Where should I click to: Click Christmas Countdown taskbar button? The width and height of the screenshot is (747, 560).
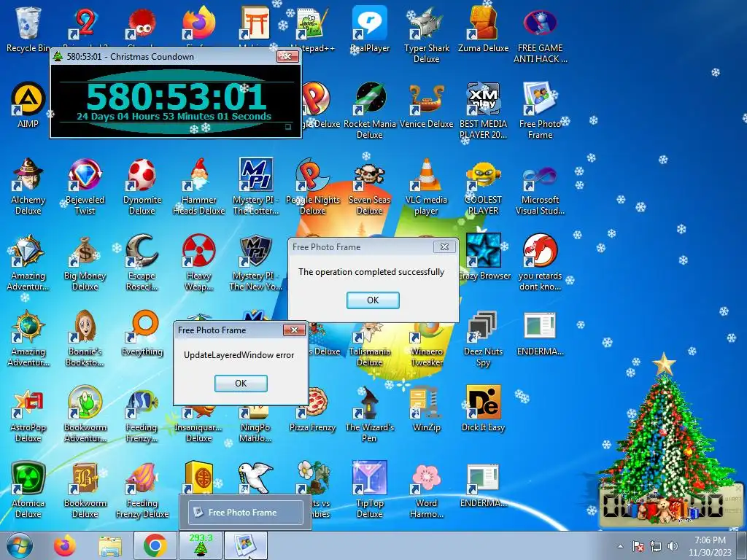pos(200,545)
